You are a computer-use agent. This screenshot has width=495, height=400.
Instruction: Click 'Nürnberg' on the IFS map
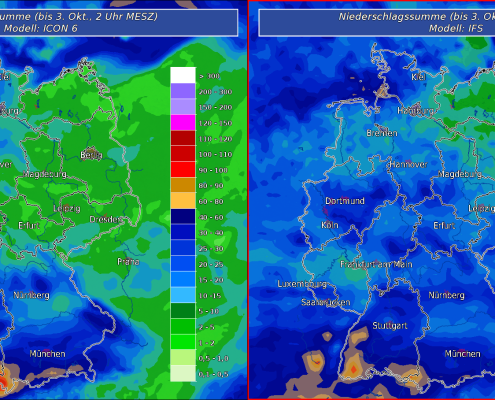446,295
